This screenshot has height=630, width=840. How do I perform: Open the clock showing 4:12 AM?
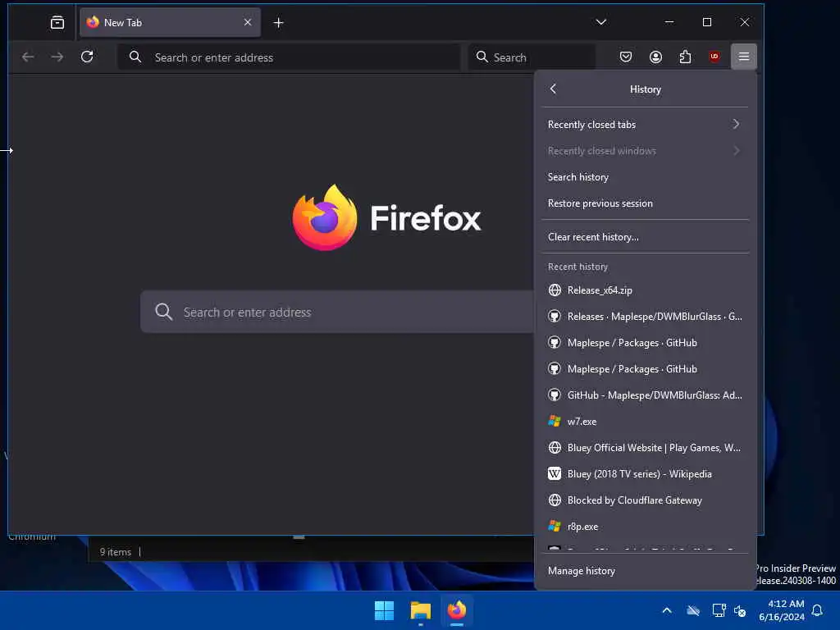click(x=782, y=610)
